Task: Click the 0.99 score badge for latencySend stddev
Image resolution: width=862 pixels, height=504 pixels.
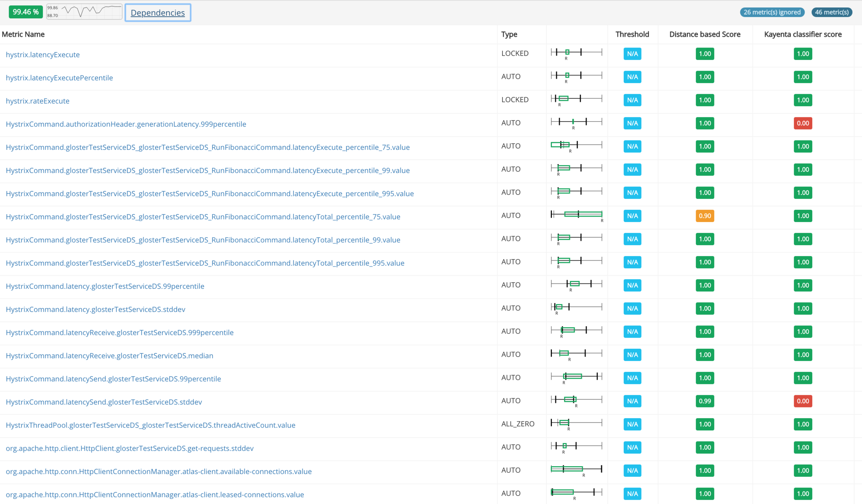Action: click(705, 401)
